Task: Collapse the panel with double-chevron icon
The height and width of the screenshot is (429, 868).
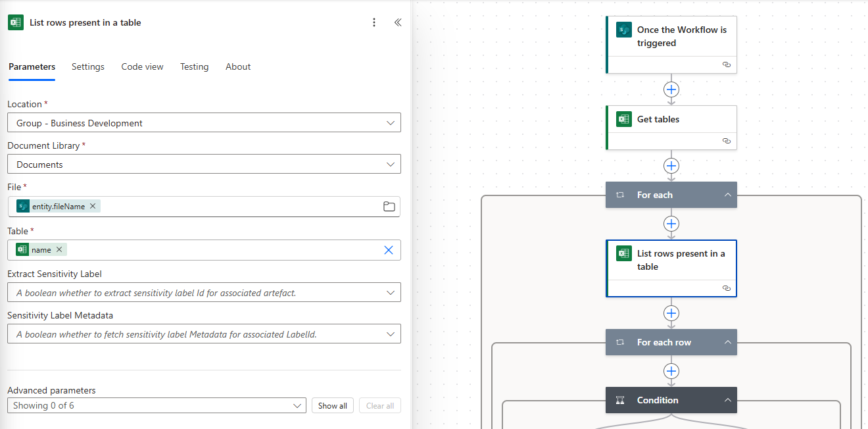Action: (x=397, y=22)
